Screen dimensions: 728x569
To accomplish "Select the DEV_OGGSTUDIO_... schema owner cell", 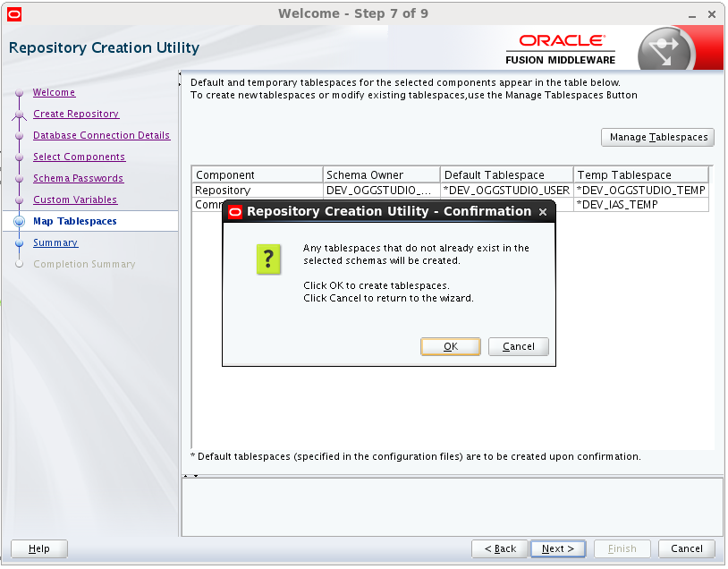I will pyautogui.click(x=381, y=190).
